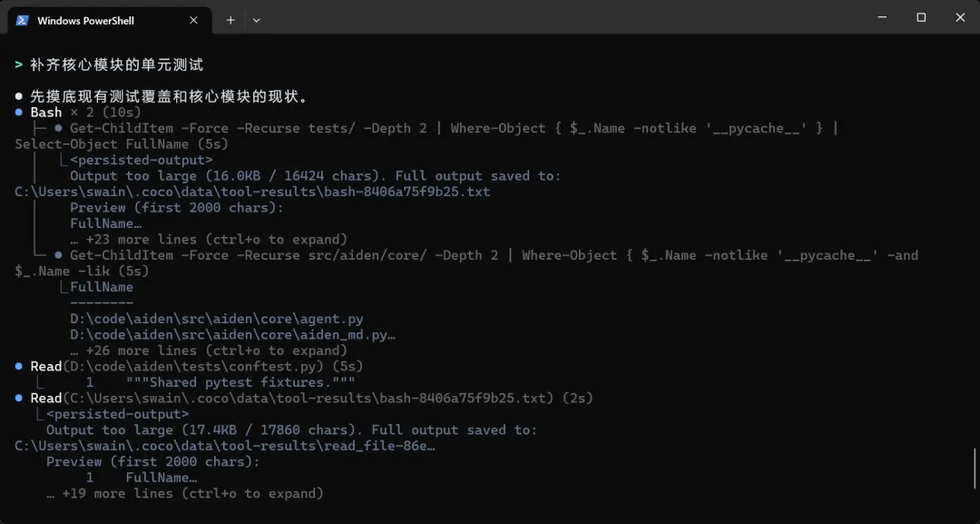980x524 pixels.
Task: Click the '+23 more lines' expand line
Action: tap(209, 240)
